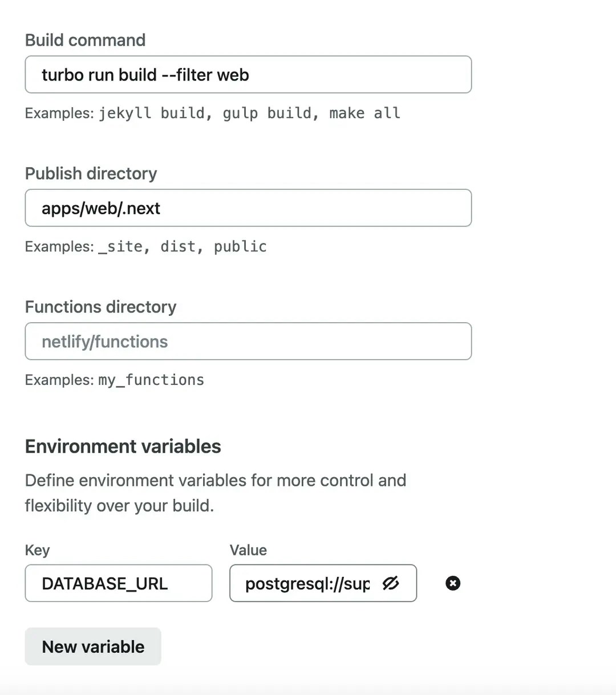The width and height of the screenshot is (616, 695).
Task: Click into the Publish directory field
Action: pos(248,208)
